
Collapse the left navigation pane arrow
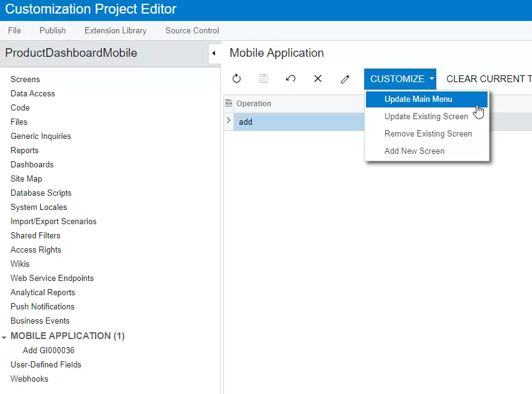pos(214,53)
